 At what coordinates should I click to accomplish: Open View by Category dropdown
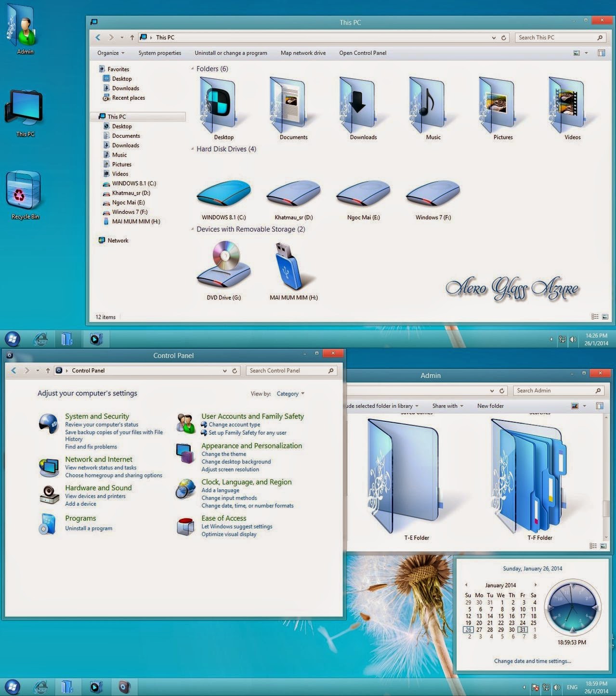pyautogui.click(x=290, y=394)
